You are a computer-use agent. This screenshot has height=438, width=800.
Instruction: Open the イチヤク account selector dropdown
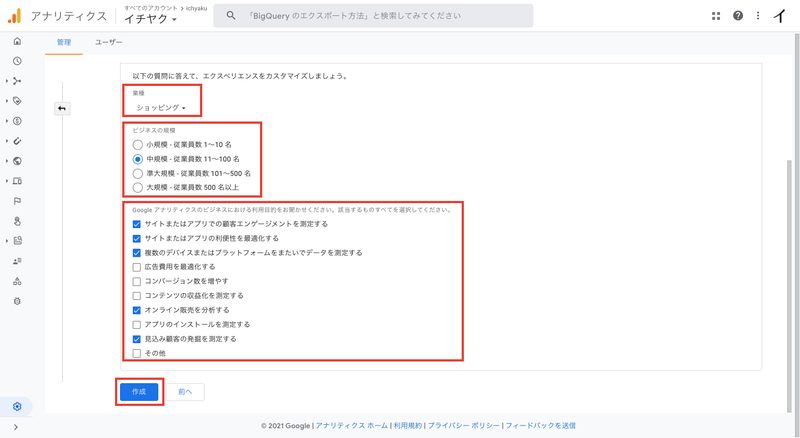coord(151,19)
